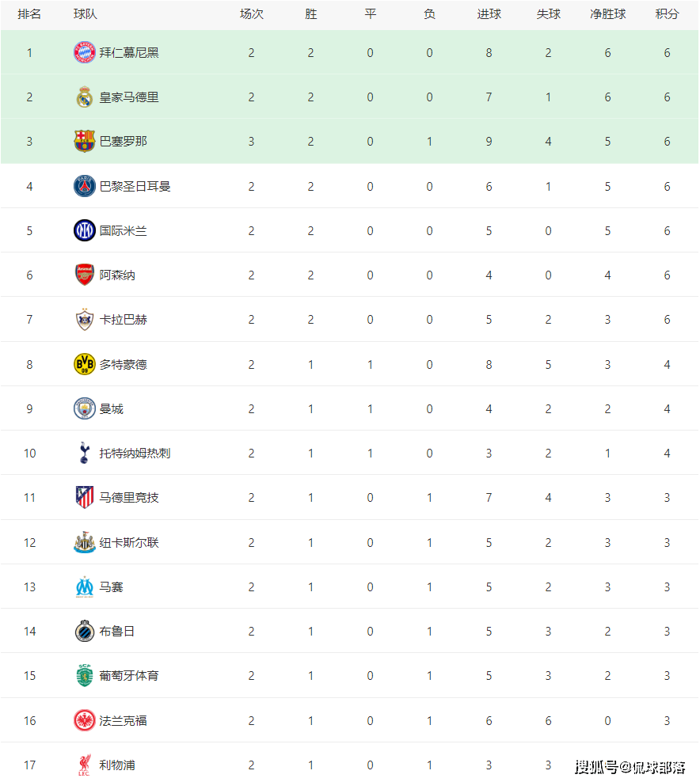Click the Arsenal club crest

coord(84,275)
